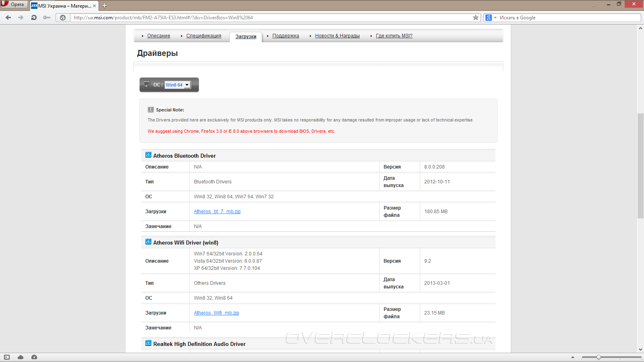Open the Описание tab

[x=159, y=36]
